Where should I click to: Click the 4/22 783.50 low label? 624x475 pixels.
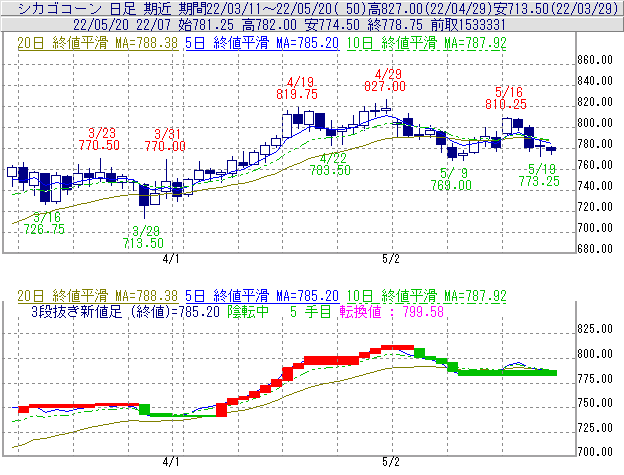[x=330, y=164]
